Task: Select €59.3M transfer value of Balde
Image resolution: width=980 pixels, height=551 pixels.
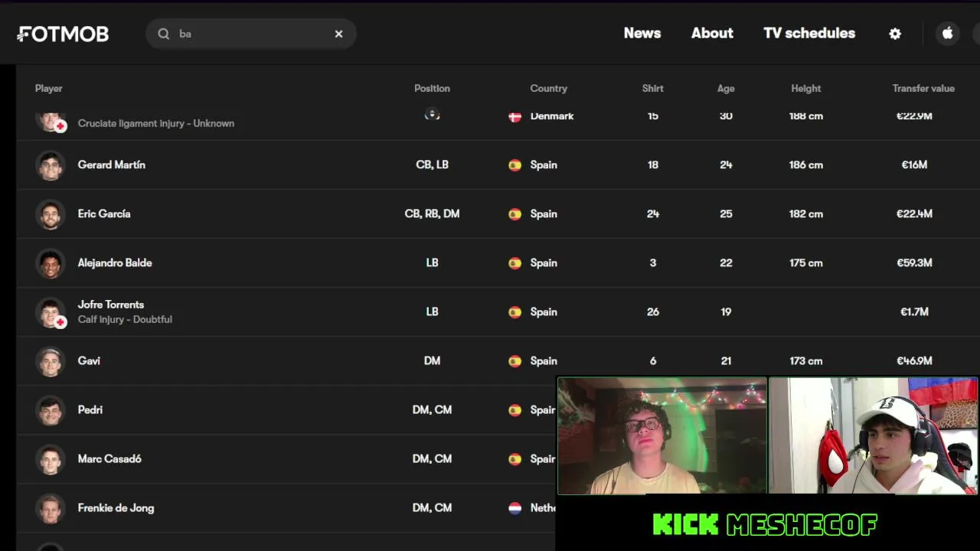Action: point(914,262)
